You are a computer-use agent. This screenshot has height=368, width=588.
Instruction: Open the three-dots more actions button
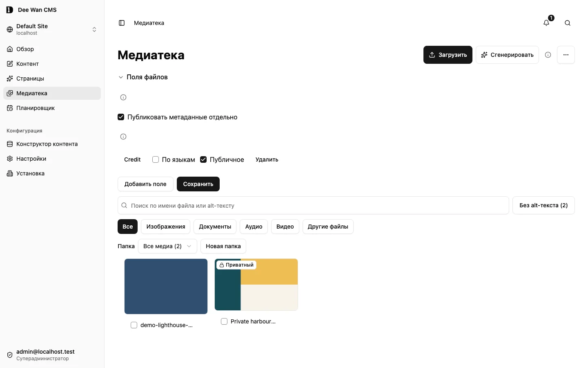566,55
